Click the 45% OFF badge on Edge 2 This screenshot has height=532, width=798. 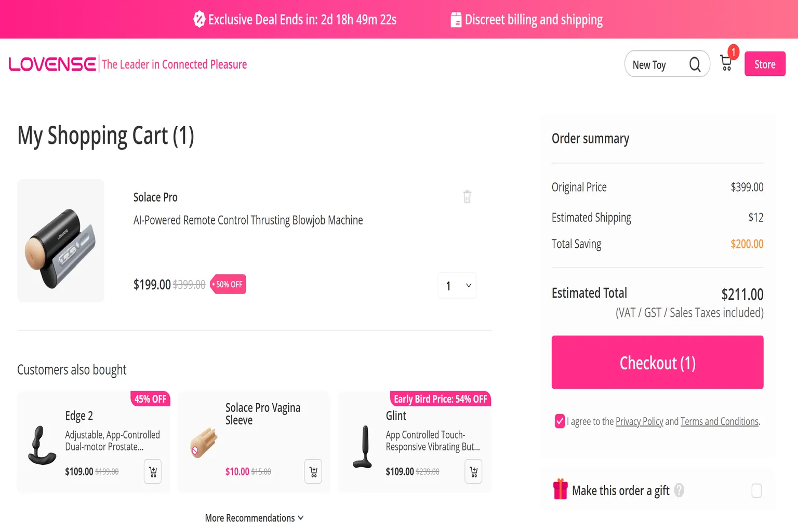coord(150,398)
